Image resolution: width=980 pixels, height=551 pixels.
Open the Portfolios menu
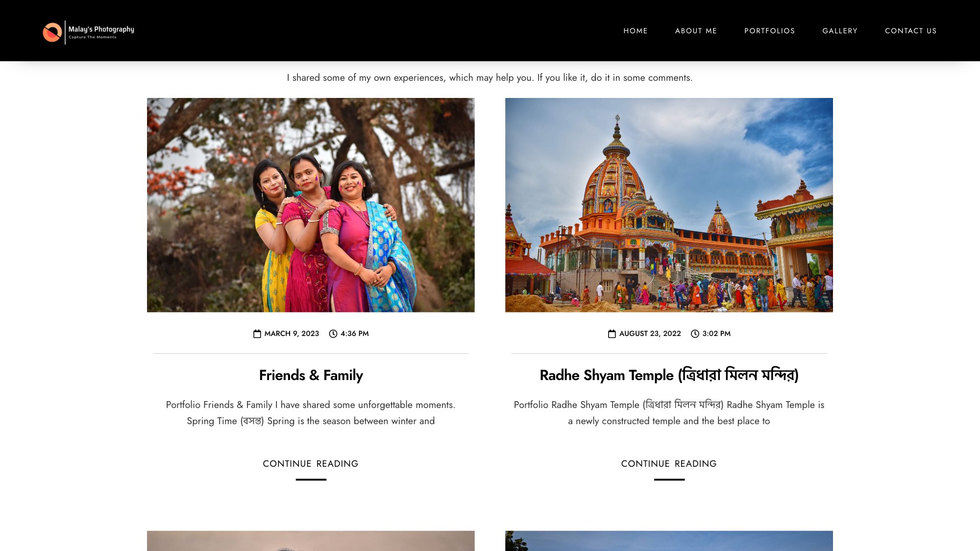(769, 31)
